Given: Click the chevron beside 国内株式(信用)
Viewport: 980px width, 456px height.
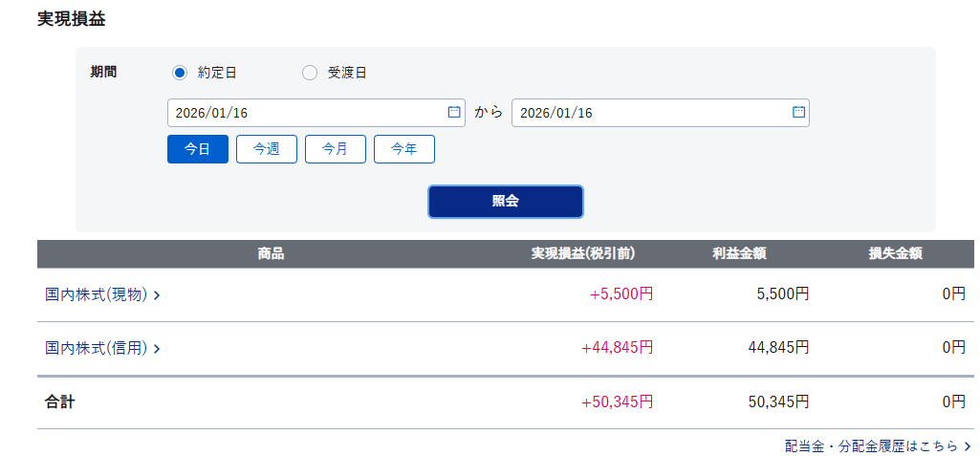Looking at the screenshot, I should tap(157, 349).
